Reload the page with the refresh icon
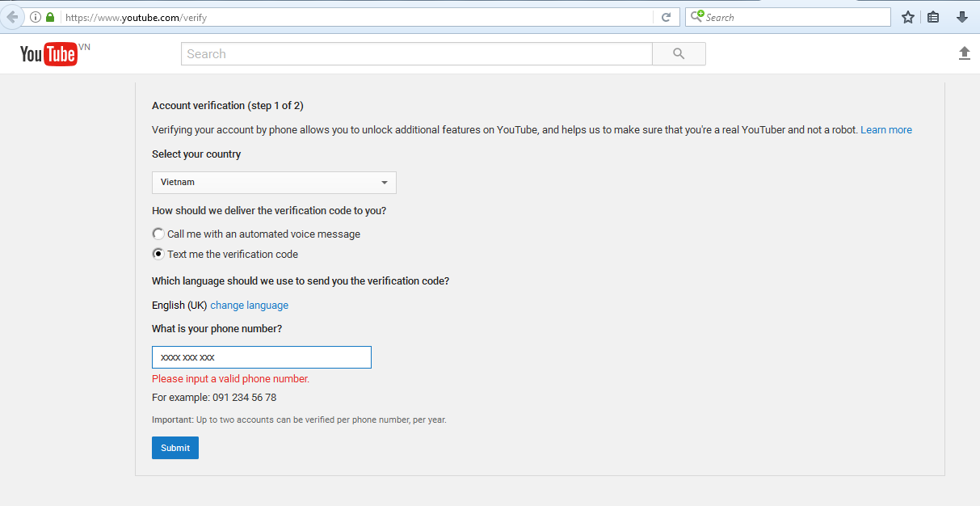The image size is (980, 506). [666, 17]
